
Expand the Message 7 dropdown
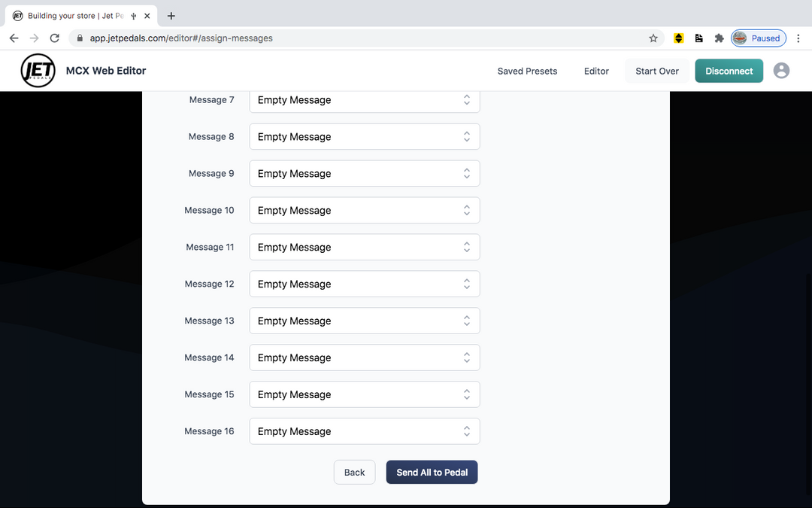(364, 100)
